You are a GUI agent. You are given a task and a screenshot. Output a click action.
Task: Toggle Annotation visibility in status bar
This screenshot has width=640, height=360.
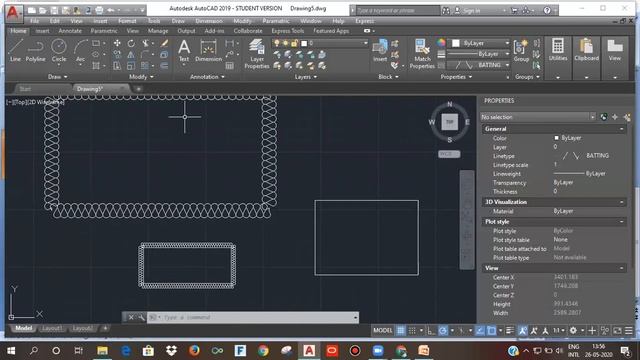tap(522, 330)
